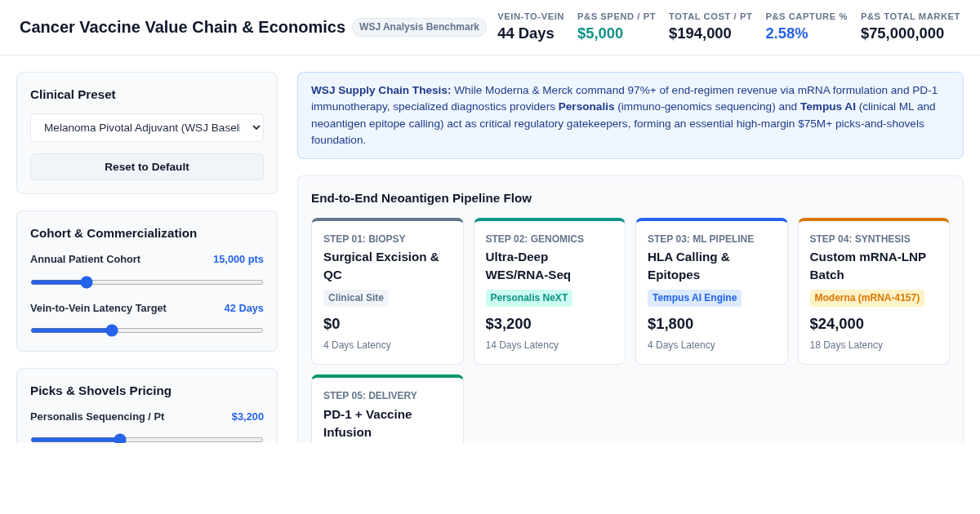Select the Step 01 Biopsy card
The image size is (980, 514).
click(x=387, y=291)
